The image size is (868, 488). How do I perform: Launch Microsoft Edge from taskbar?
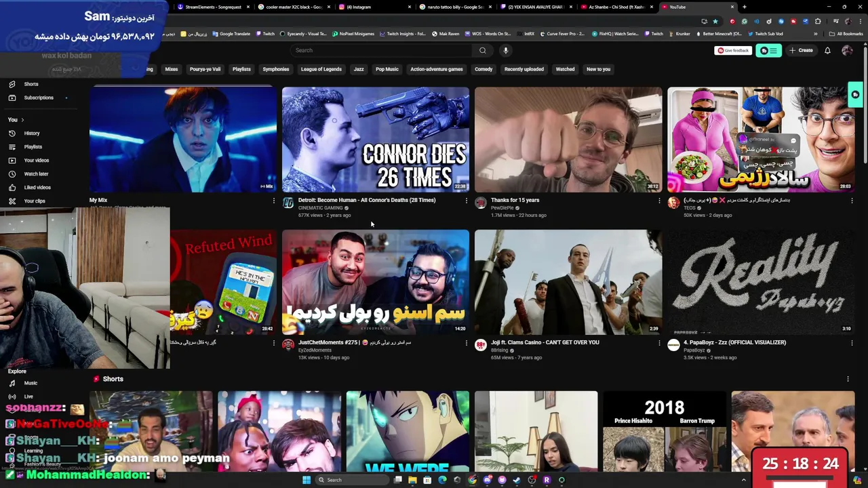coord(442,480)
